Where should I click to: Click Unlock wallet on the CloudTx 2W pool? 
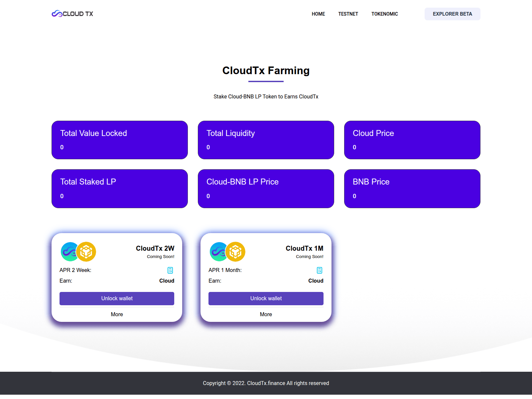(x=117, y=298)
